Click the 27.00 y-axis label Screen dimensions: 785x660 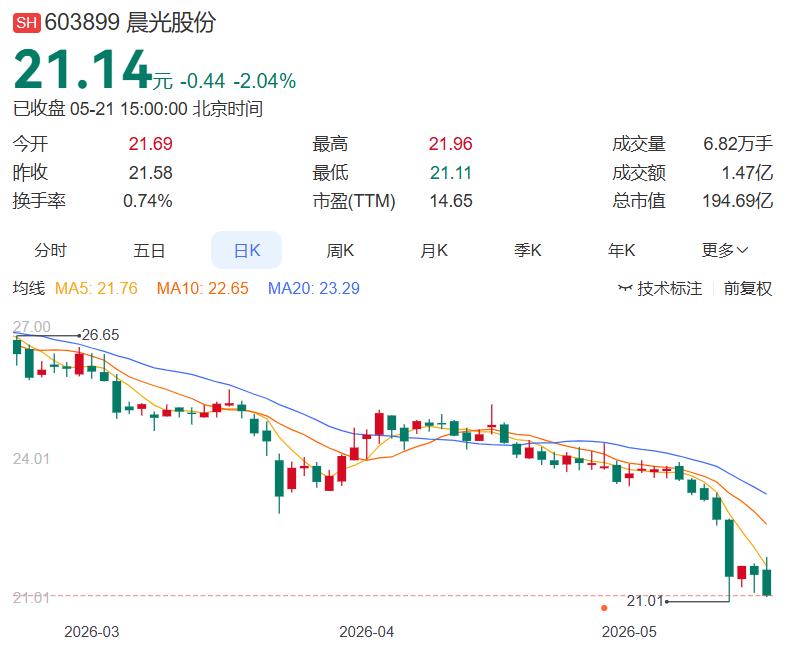32,327
